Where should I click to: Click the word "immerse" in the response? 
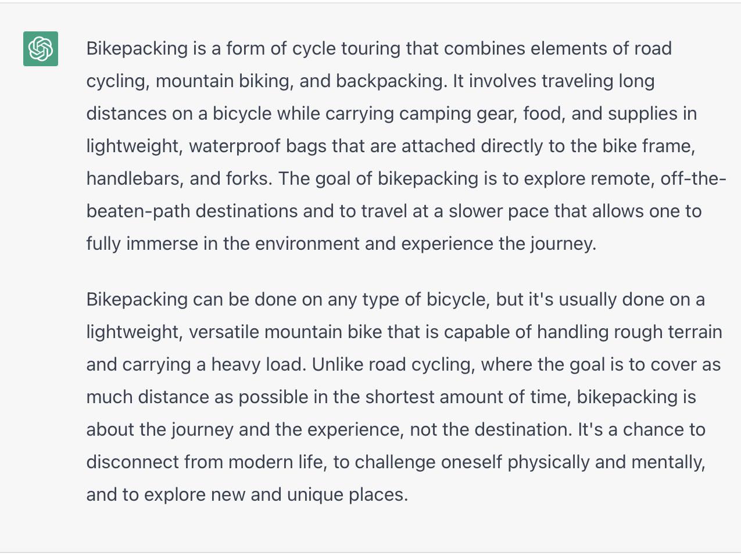[162, 243]
